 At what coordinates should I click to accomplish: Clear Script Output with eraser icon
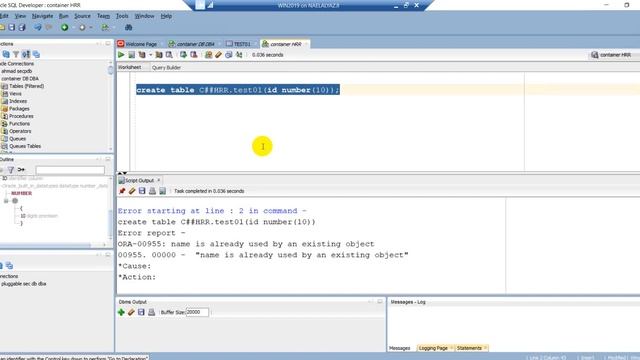(132, 191)
